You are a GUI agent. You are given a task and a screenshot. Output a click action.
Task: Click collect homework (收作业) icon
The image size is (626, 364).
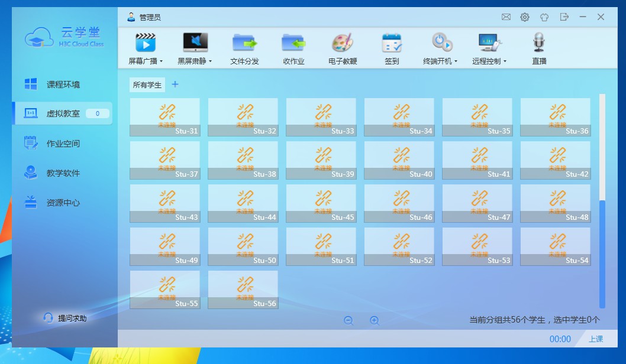tap(293, 43)
